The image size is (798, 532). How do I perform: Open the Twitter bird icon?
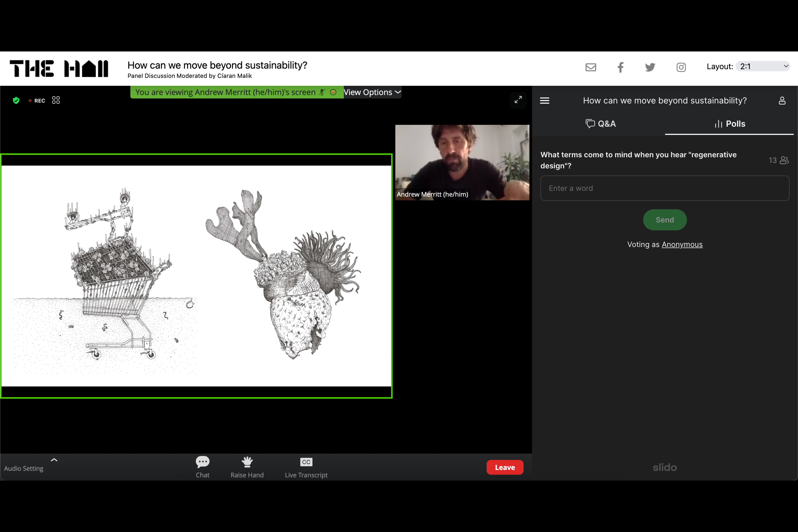650,67
